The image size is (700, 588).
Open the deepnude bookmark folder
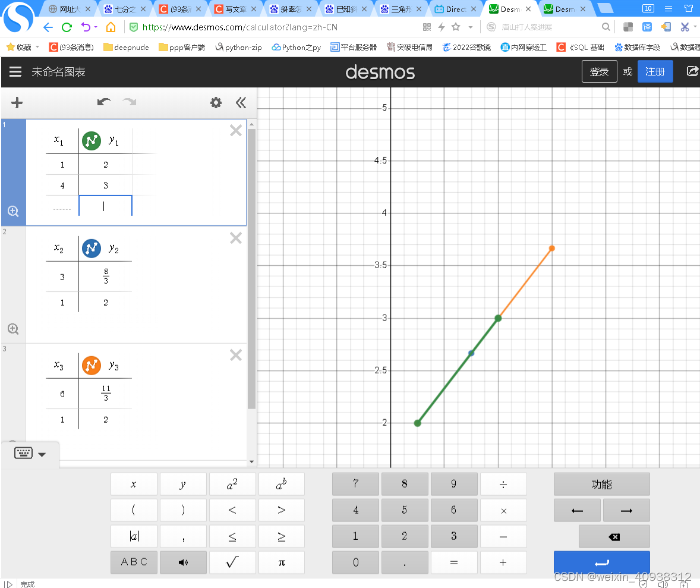point(126,48)
